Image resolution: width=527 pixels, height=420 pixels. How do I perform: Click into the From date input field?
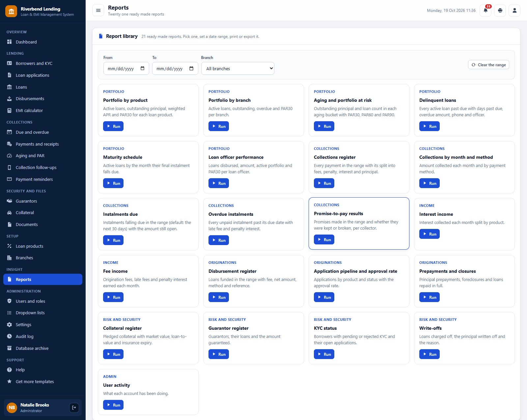(126, 69)
